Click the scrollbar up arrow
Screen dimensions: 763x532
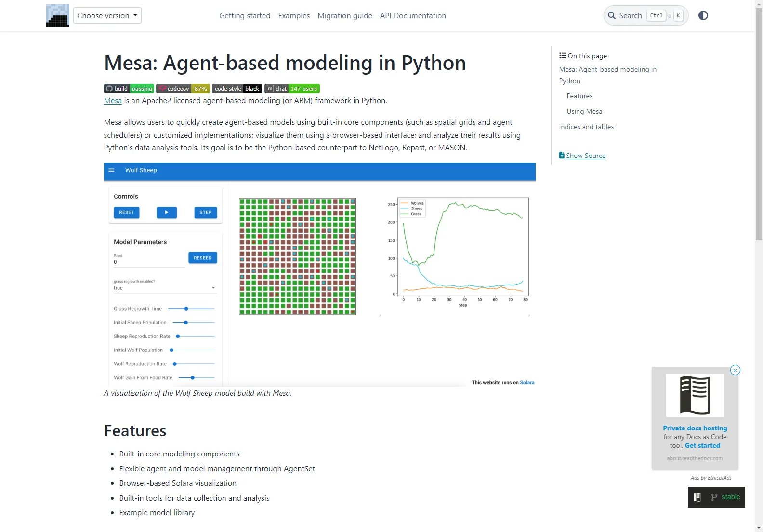click(759, 4)
